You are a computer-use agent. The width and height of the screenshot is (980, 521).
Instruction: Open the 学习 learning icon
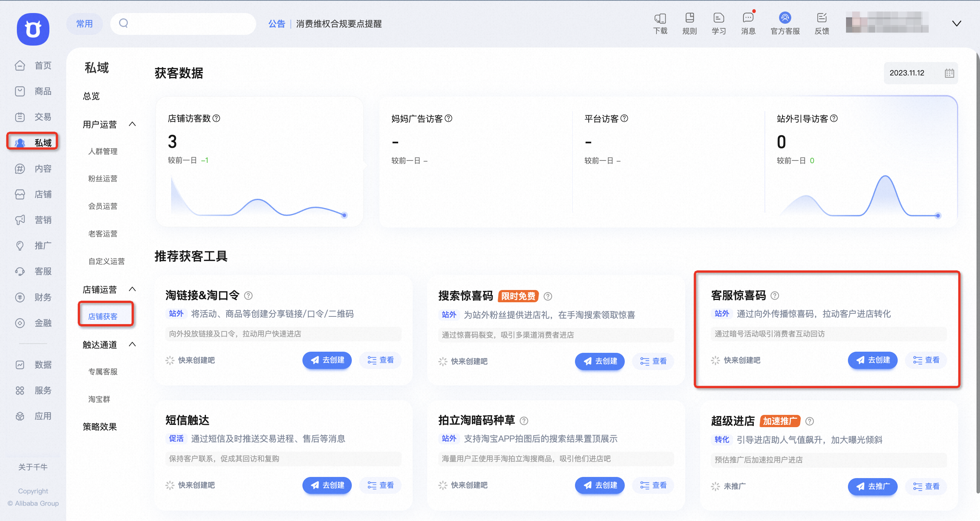(719, 24)
